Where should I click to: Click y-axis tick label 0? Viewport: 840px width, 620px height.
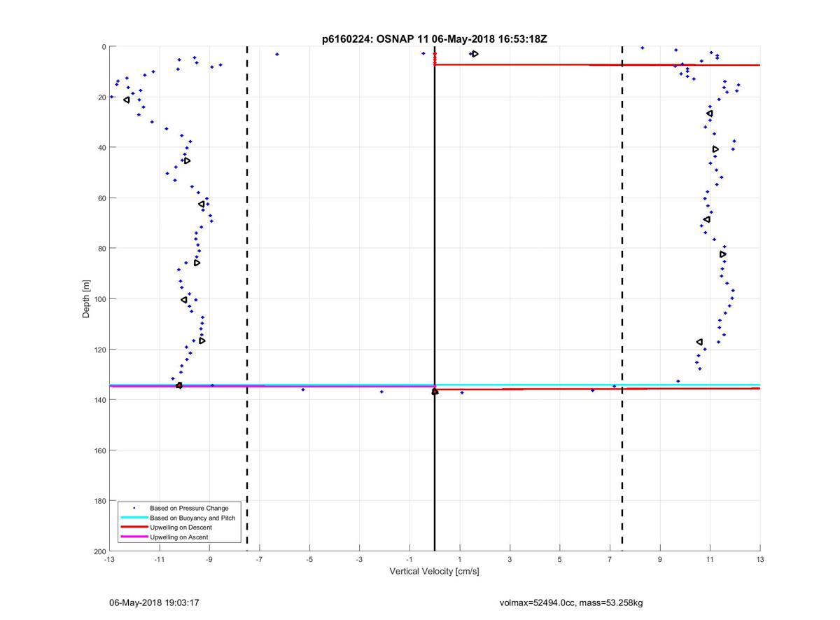104,47
